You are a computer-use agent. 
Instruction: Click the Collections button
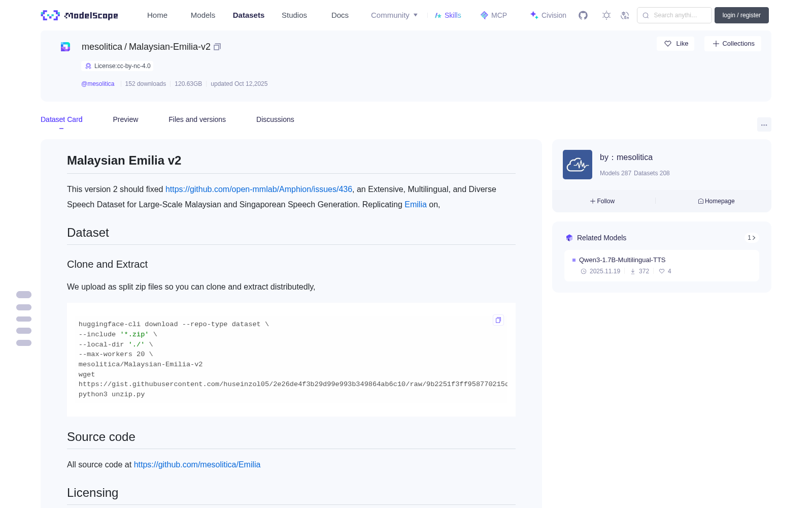coord(733,44)
